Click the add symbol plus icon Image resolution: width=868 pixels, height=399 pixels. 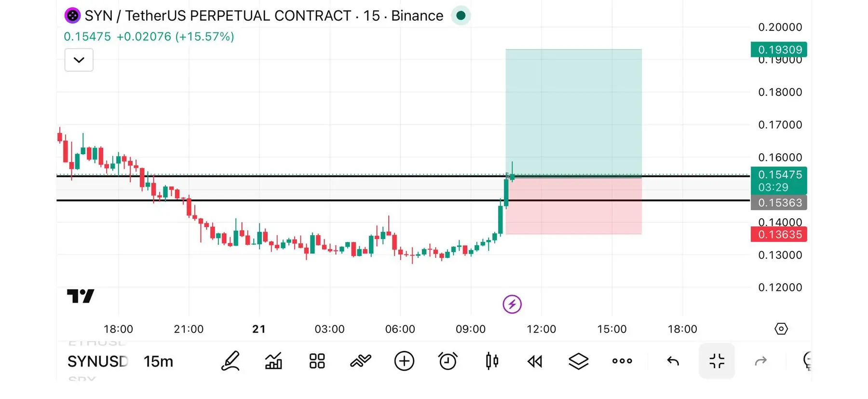(x=404, y=361)
